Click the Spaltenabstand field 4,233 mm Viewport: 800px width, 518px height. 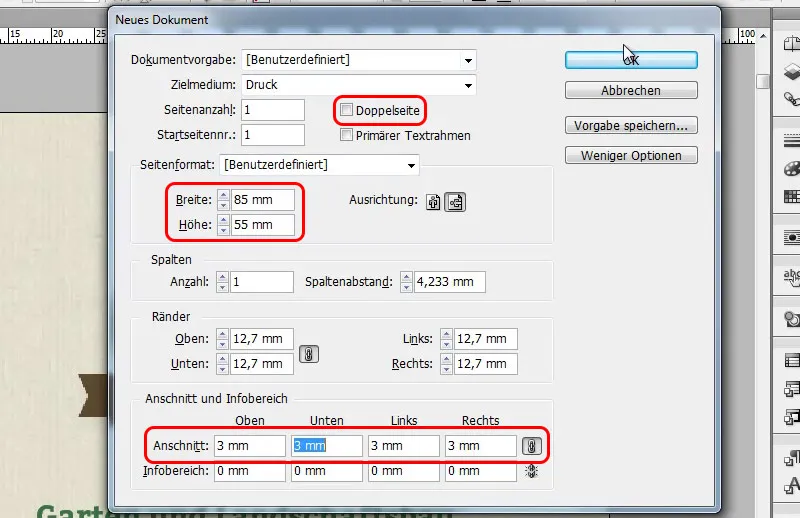click(x=449, y=282)
